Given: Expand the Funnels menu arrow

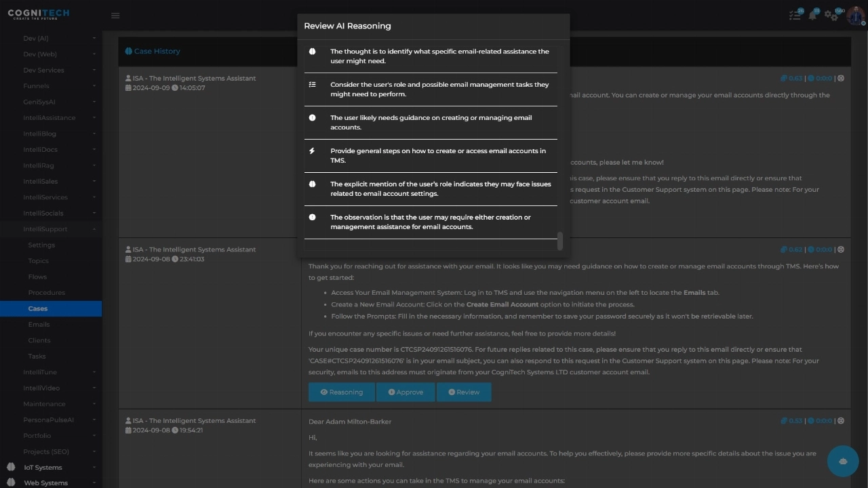Looking at the screenshot, I should [94, 86].
